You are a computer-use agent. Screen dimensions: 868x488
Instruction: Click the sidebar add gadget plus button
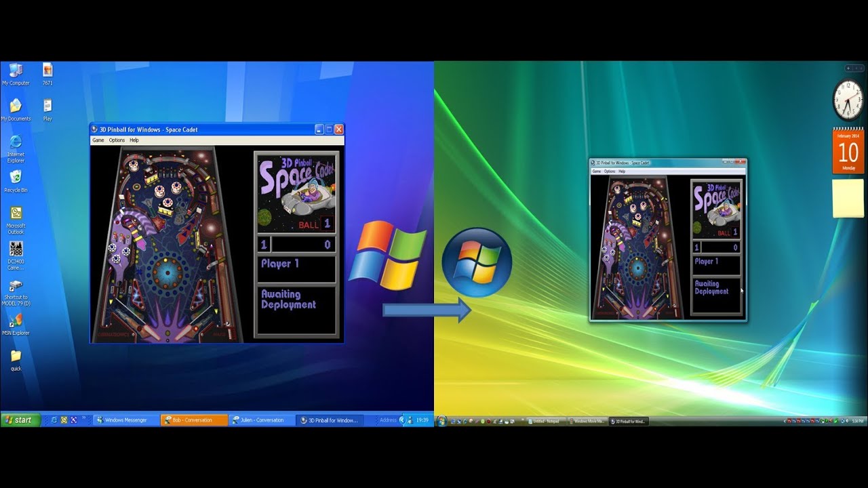(848, 68)
